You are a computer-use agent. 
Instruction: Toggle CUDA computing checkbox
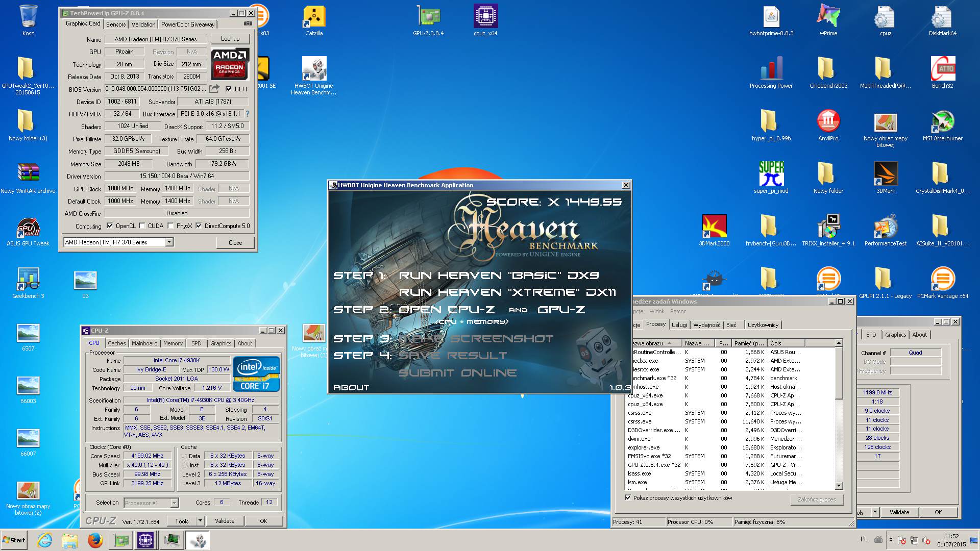click(x=142, y=226)
